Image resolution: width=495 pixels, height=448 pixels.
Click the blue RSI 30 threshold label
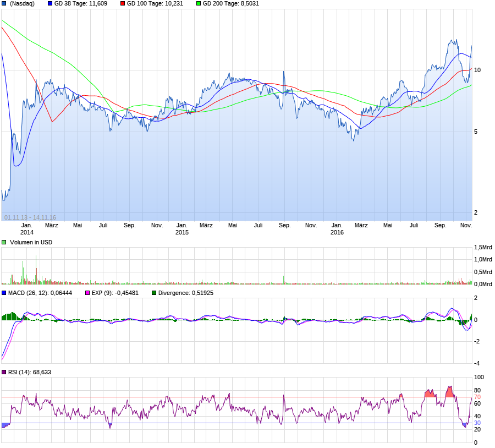pos(477,423)
